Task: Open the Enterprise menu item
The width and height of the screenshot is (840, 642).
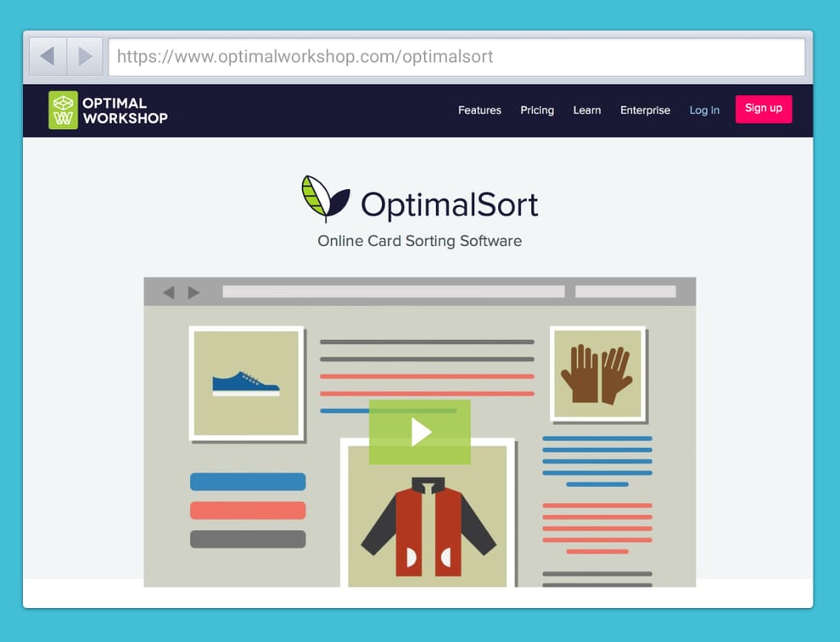Action: [x=645, y=109]
